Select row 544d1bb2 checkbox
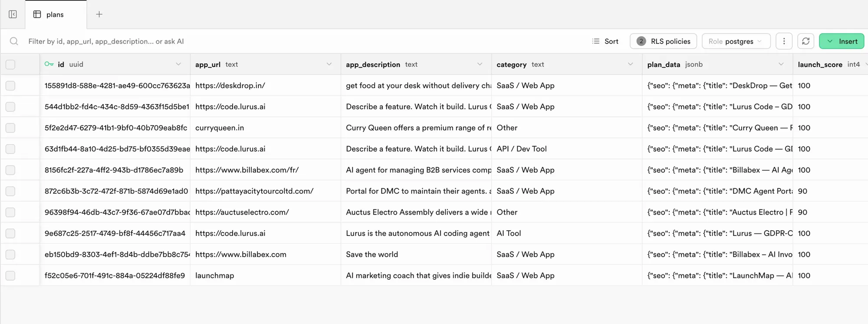This screenshot has height=324, width=868. click(x=10, y=107)
